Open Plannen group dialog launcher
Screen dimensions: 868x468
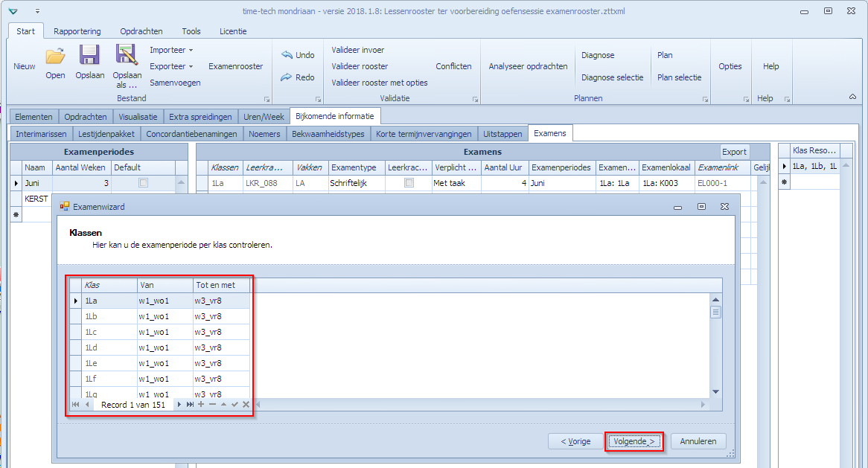pyautogui.click(x=705, y=100)
